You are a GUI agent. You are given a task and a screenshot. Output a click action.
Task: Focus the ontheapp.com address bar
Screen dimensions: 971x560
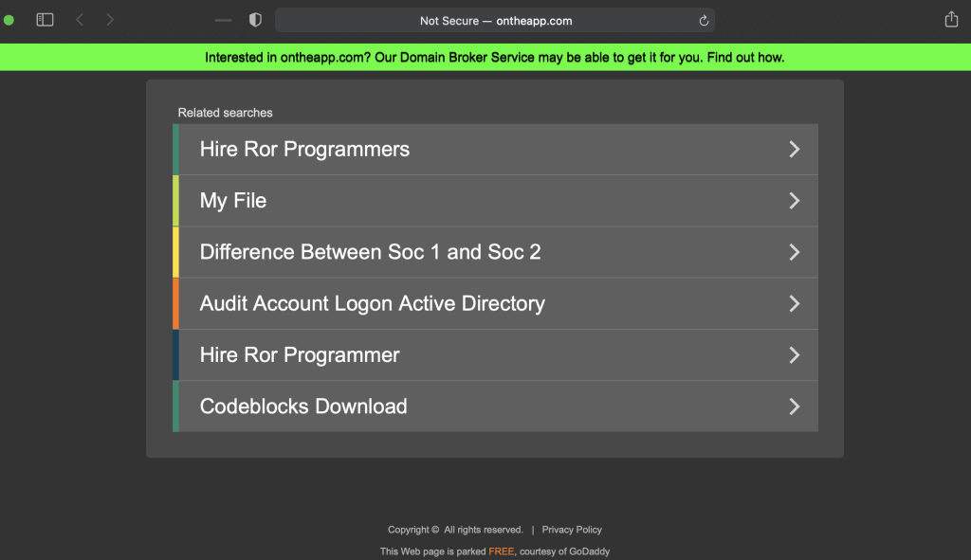495,21
